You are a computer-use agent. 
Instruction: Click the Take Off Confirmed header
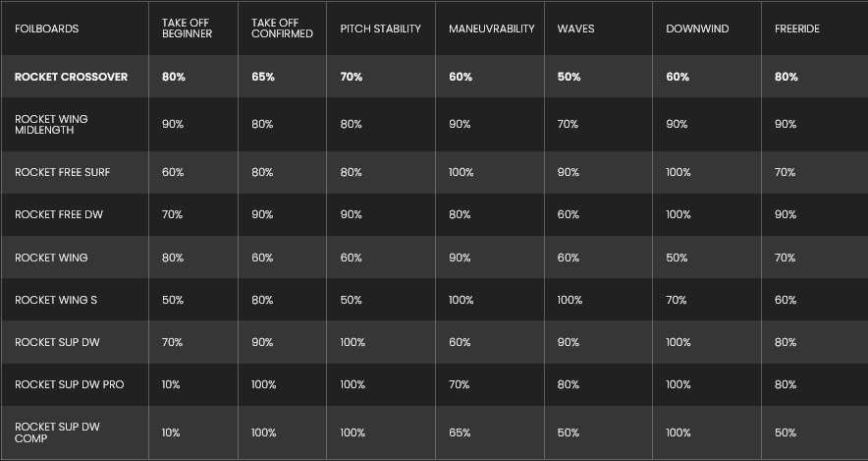tap(282, 29)
